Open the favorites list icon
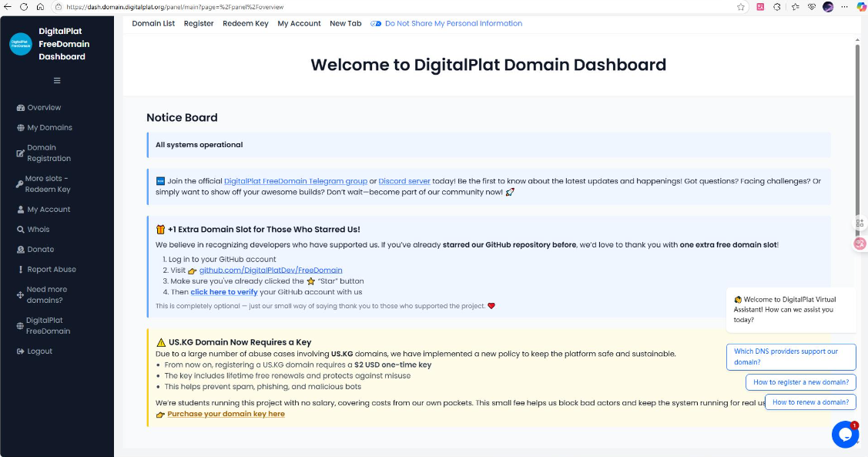 [796, 7]
